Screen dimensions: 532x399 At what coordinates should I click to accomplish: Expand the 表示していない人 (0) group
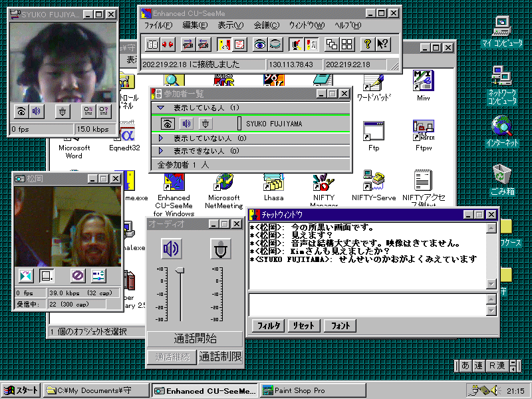pyautogui.click(x=161, y=138)
